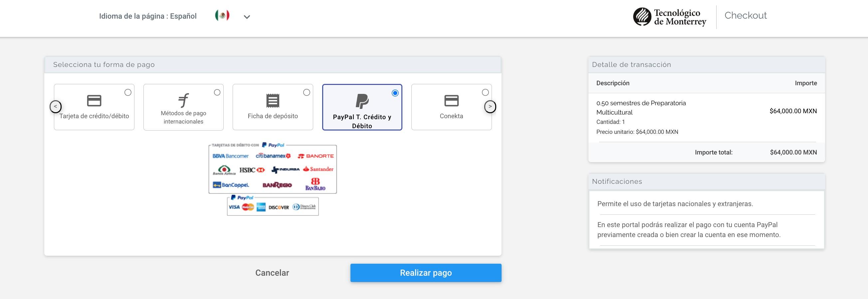Viewport: 868px width, 299px height.
Task: Click the Métodos de pago internacionales label
Action: pos(184,117)
